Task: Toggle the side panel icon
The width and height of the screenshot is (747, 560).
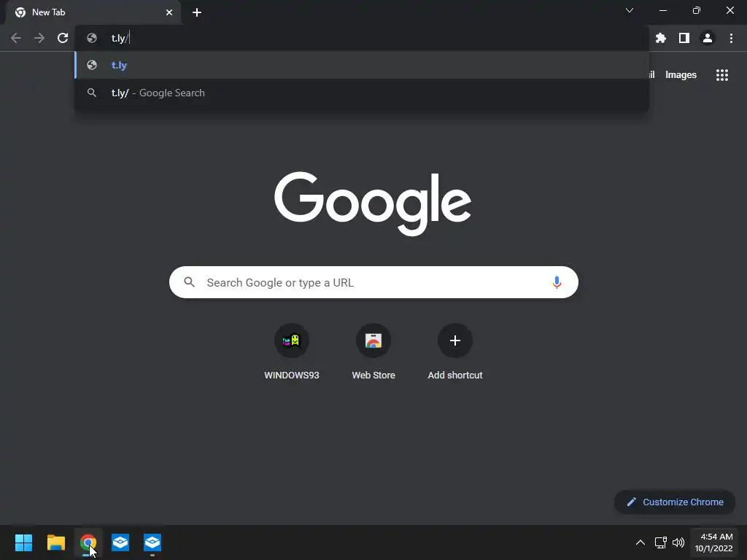Action: (684, 38)
